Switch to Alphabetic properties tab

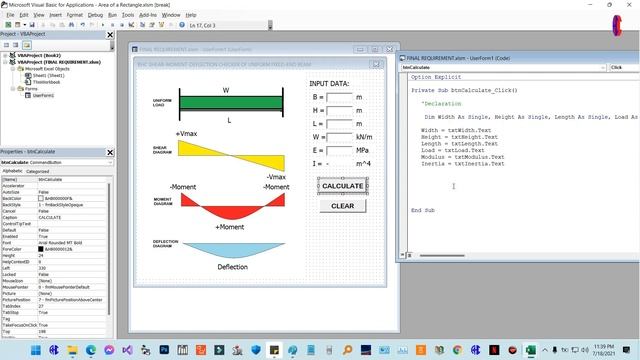coord(13,171)
